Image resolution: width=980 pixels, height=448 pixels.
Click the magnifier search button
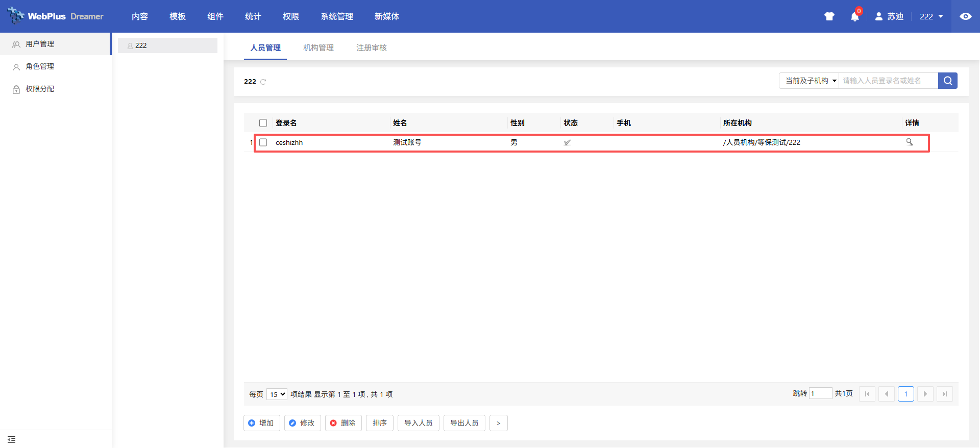tap(947, 81)
